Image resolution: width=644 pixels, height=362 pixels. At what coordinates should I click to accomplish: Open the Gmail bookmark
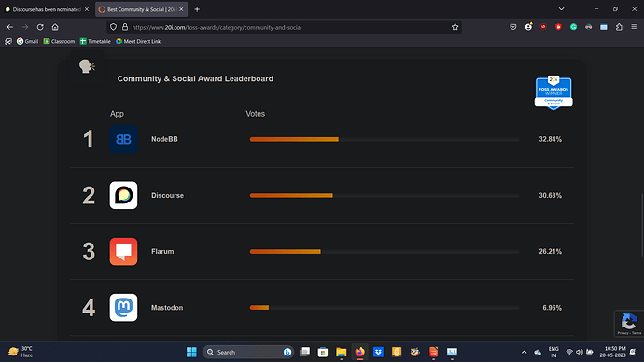tap(27, 41)
